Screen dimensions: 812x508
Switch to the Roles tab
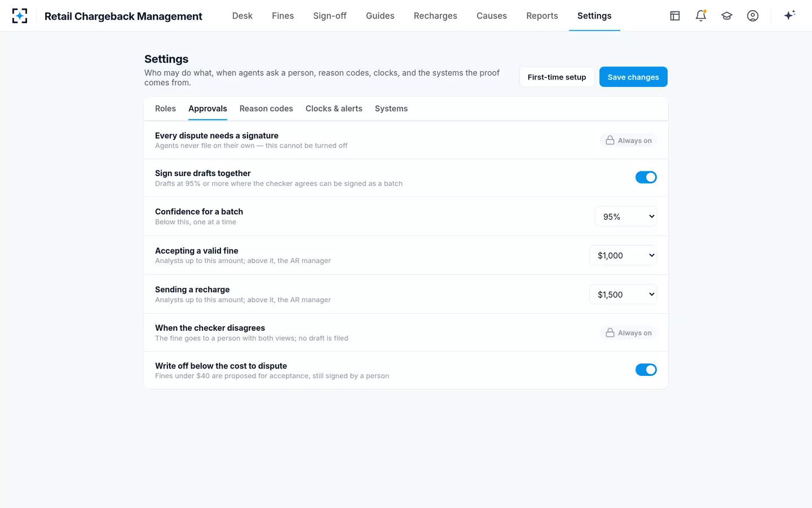pos(165,108)
